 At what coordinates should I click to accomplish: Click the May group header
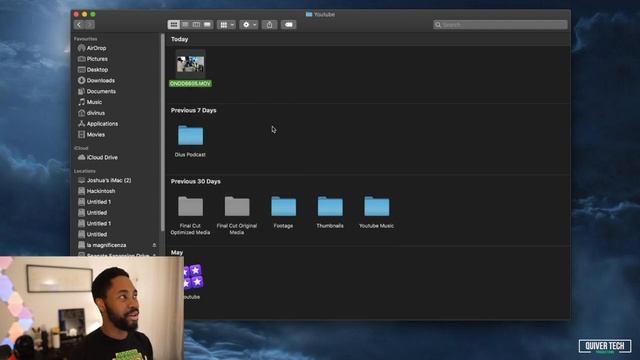pyautogui.click(x=177, y=253)
